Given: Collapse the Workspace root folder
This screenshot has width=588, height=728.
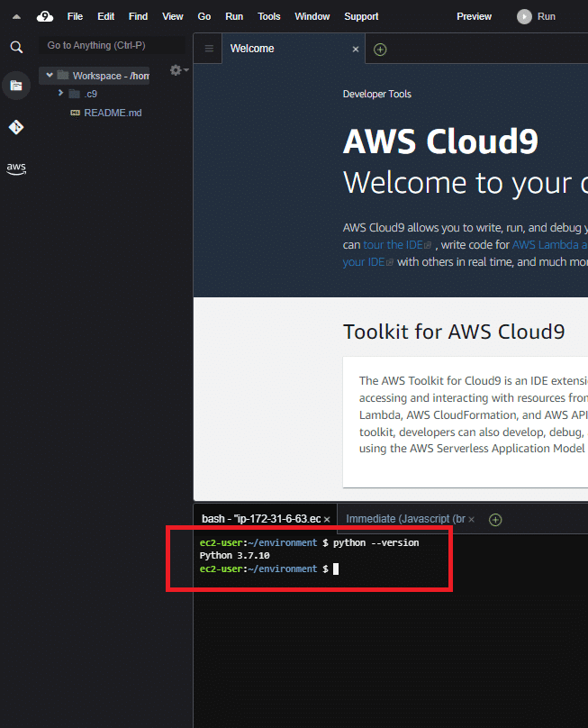Looking at the screenshot, I should tap(50, 75).
